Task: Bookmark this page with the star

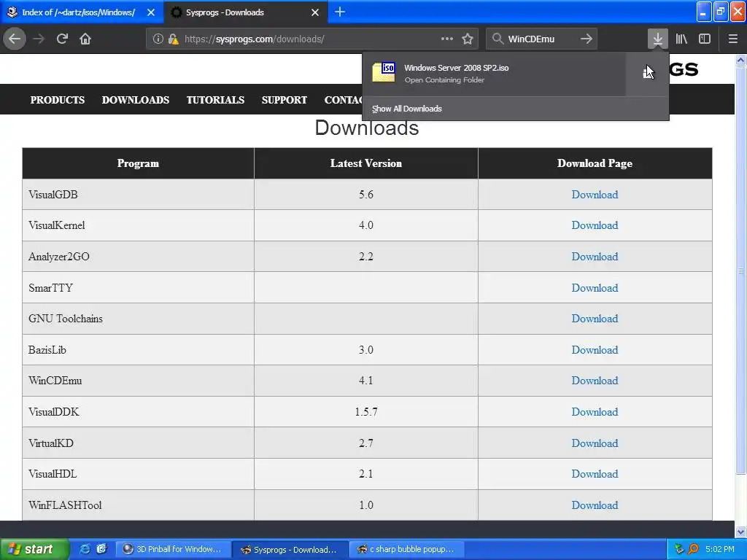Action: [x=468, y=39]
